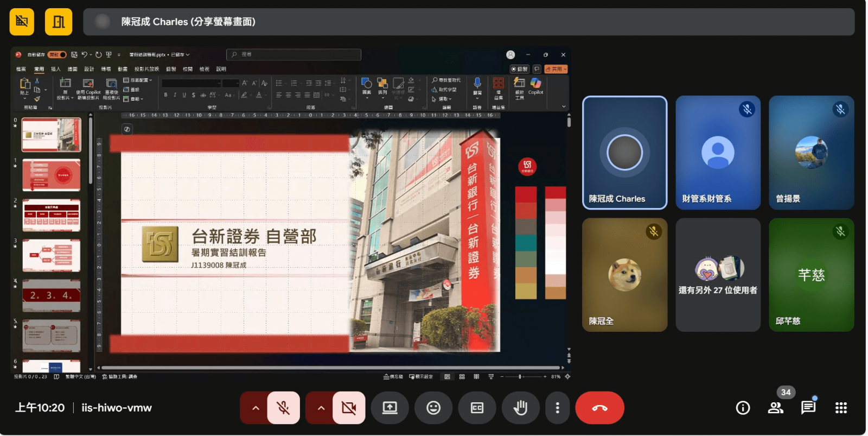Turn on the camera in the call bar
The width and height of the screenshot is (868, 436).
pyautogui.click(x=349, y=408)
